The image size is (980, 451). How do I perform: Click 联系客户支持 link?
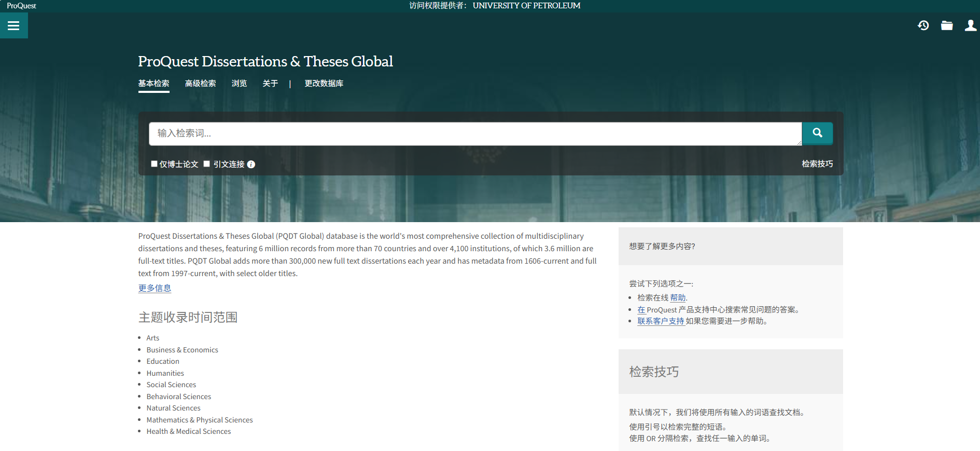pyautogui.click(x=661, y=321)
